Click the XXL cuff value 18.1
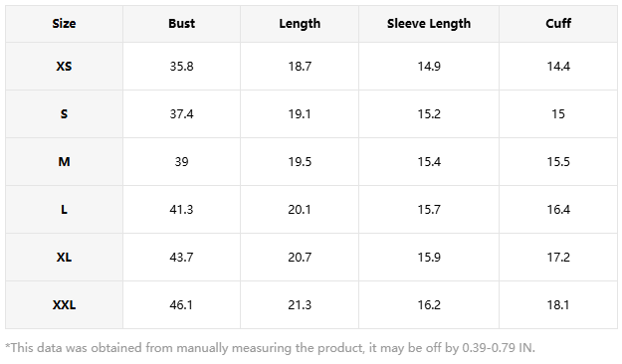Image resolution: width=622 pixels, height=364 pixels. coord(558,305)
